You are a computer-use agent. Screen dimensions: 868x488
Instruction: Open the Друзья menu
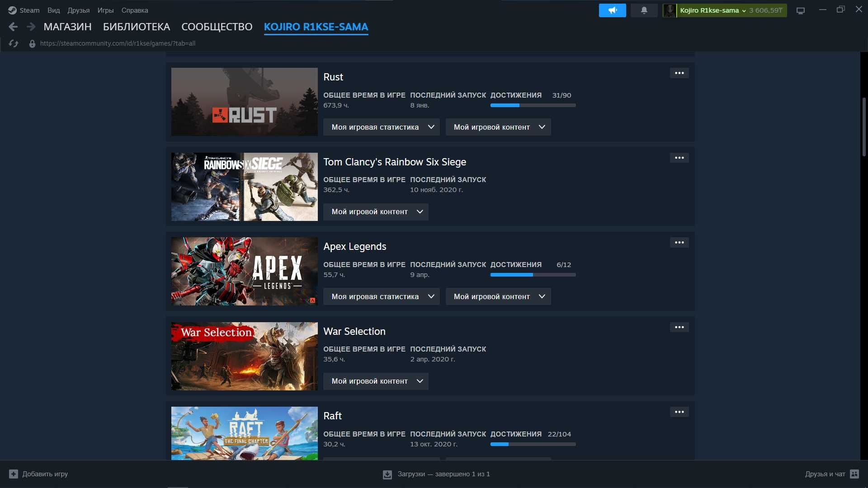78,10
